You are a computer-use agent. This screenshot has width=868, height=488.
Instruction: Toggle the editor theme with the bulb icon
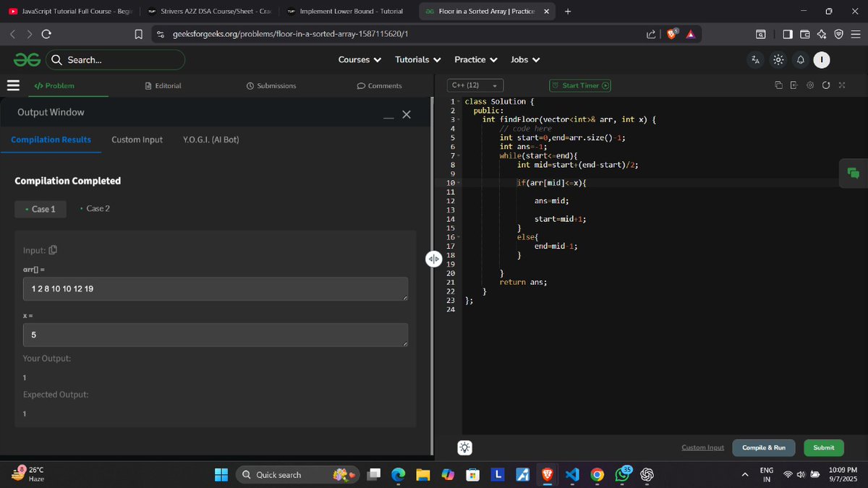pos(464,448)
